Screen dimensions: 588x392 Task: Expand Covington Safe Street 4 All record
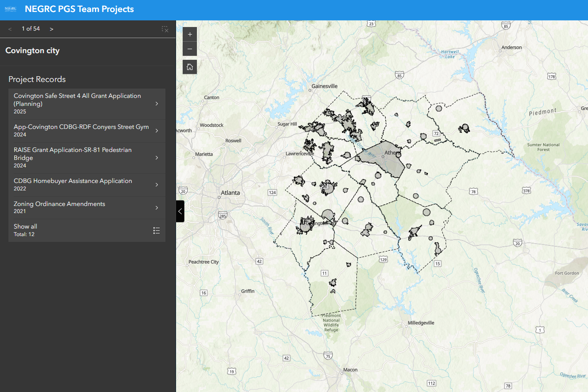[x=86, y=104]
